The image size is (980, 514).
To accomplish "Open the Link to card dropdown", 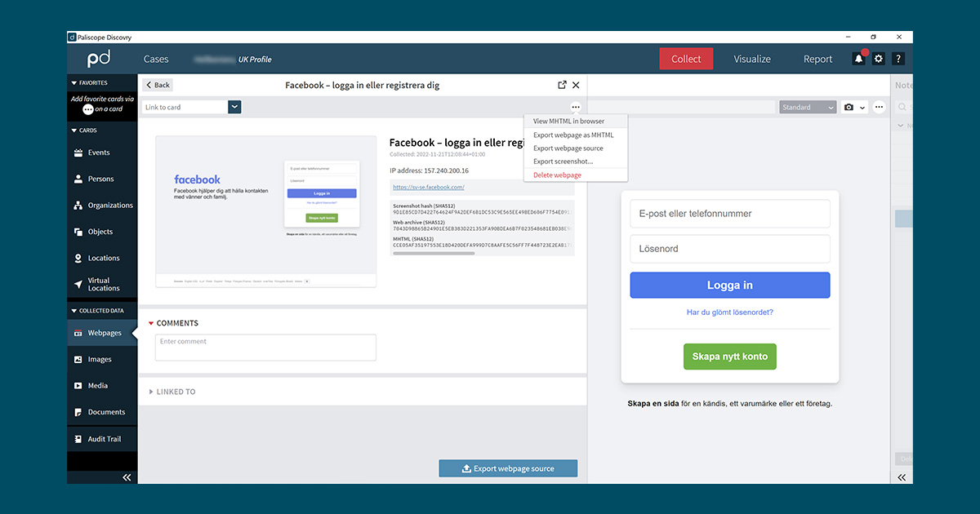I will 234,107.
